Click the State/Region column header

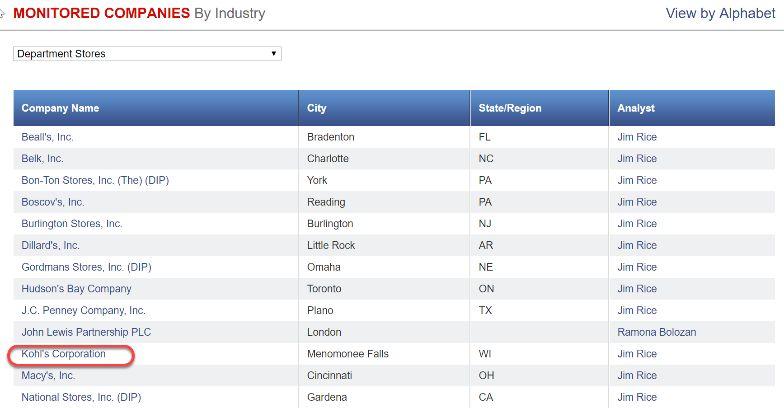click(540, 108)
